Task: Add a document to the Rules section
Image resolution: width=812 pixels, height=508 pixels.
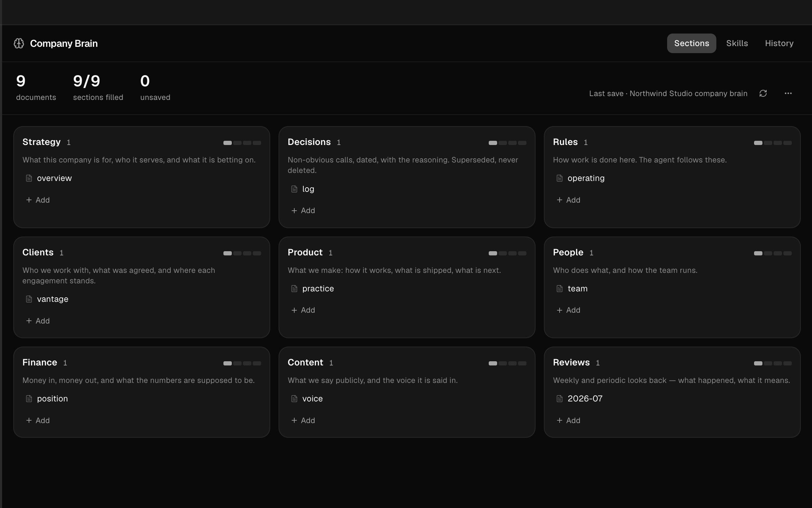Action: 568,200
